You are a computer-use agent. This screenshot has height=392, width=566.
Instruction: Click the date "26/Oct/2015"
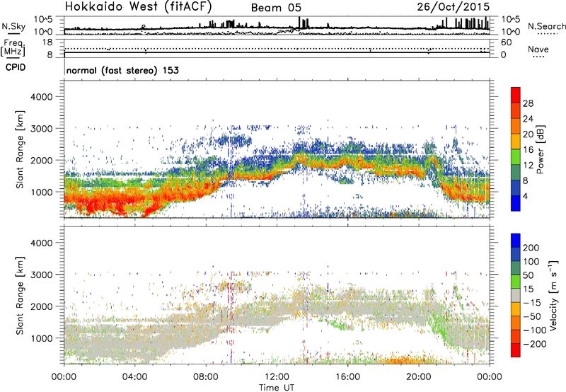454,6
